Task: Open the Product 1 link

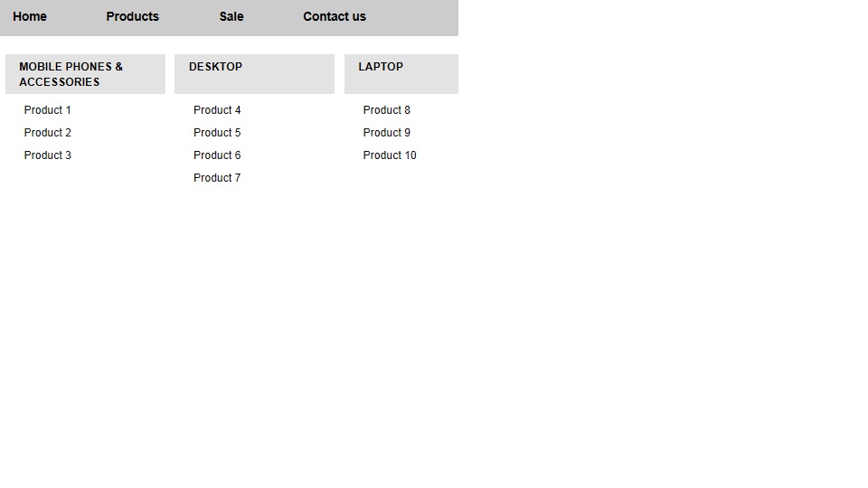Action: (48, 110)
